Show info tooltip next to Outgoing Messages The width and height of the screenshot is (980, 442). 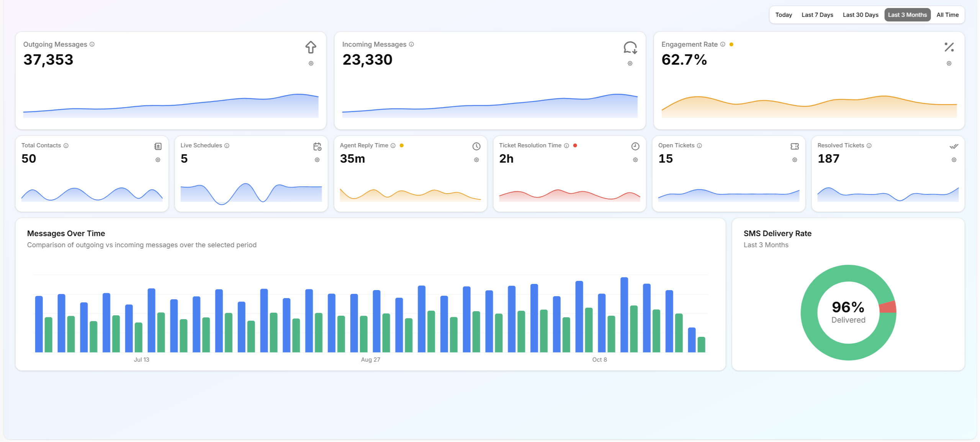(x=92, y=44)
